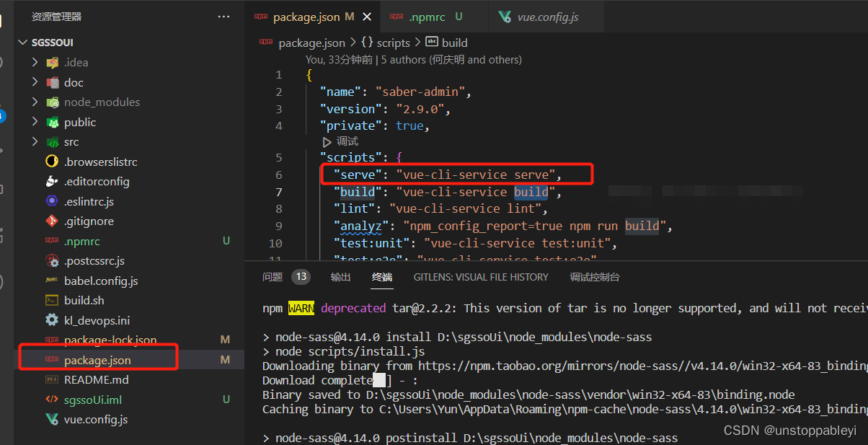Click the Babel icon for babel.config.js
The height and width of the screenshot is (445, 868).
tap(53, 280)
